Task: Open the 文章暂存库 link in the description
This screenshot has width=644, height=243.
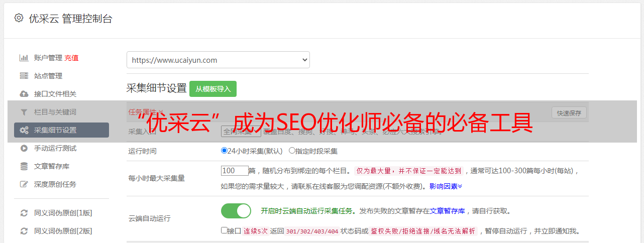Action: [x=448, y=211]
